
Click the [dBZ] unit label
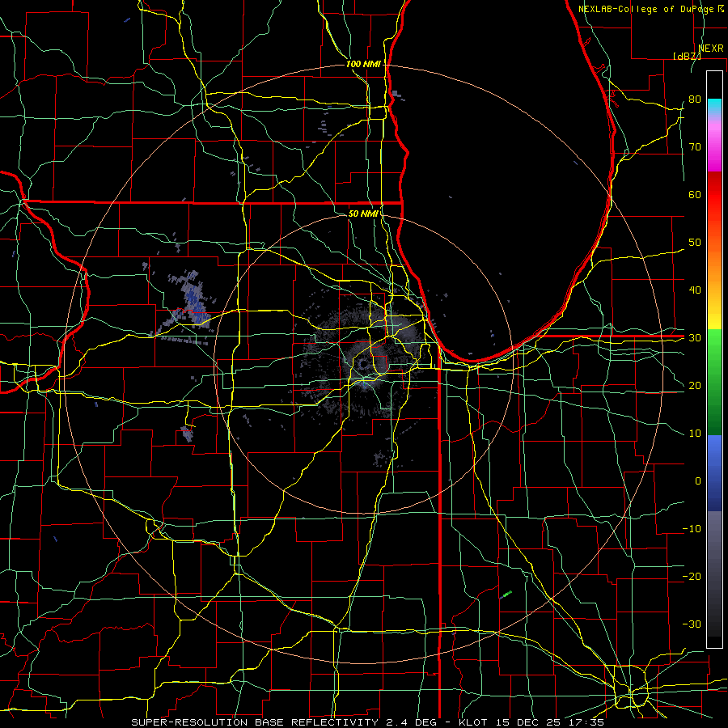click(687, 56)
